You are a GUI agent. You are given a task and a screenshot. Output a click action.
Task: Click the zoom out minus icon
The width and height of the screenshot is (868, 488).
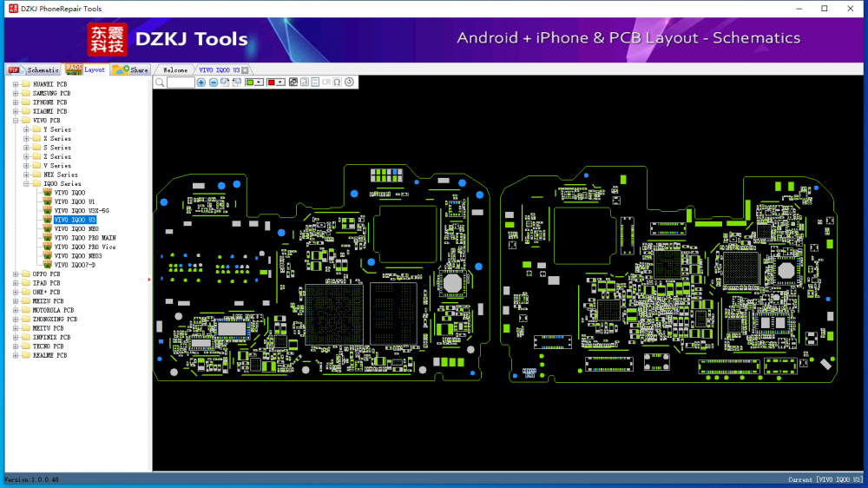214,82
